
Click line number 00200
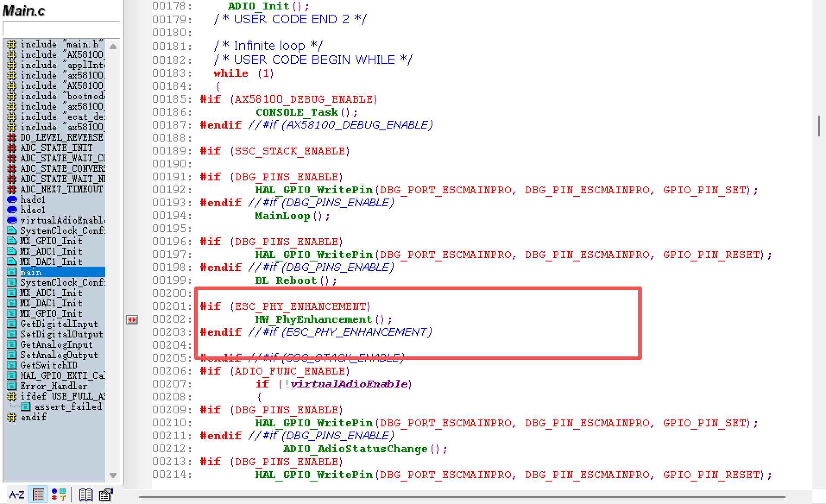coord(172,294)
